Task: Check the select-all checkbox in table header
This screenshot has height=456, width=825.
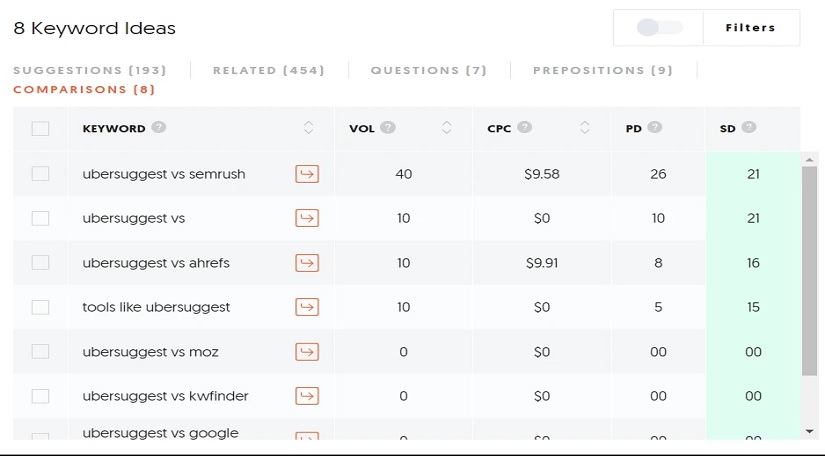Action: (41, 128)
